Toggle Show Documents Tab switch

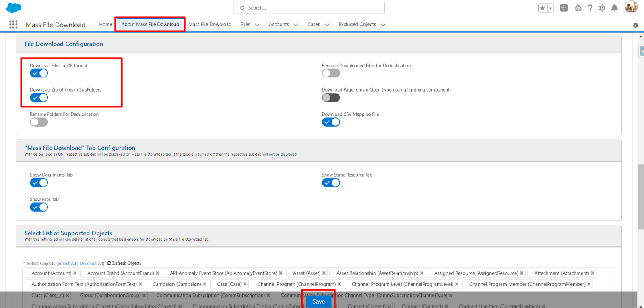[x=39, y=183]
